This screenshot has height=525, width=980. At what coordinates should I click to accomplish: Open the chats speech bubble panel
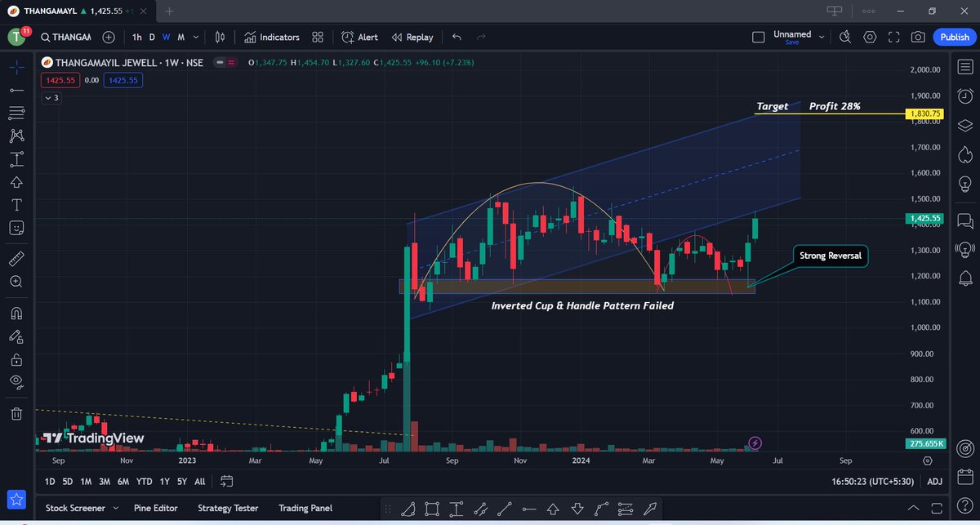[x=964, y=220]
